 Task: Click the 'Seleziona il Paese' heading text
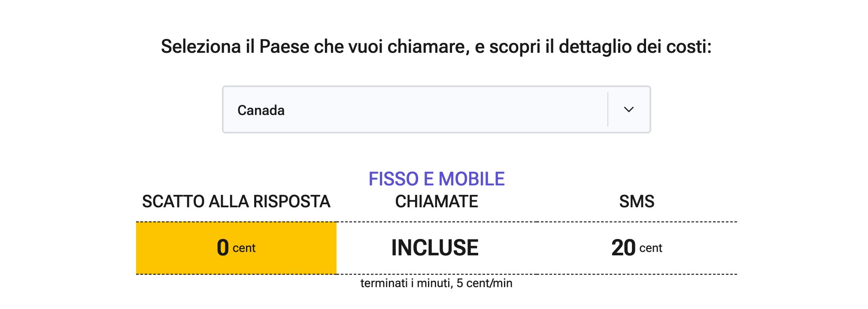point(436,46)
